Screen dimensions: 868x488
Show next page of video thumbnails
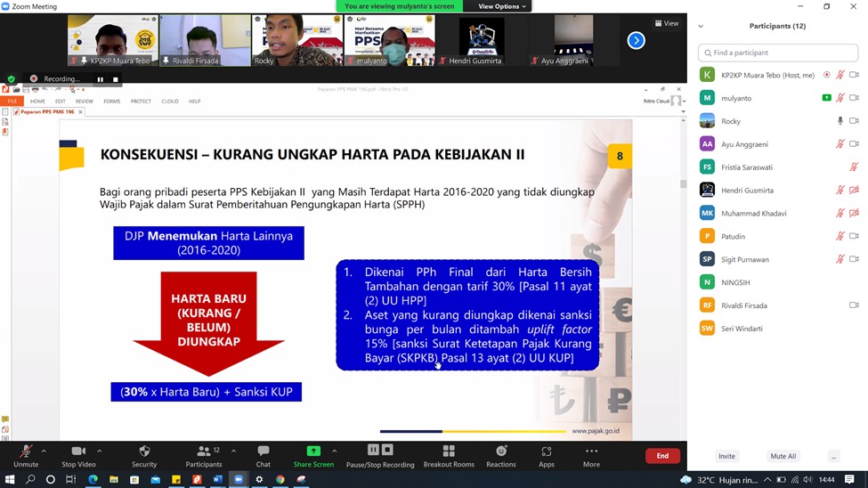[x=636, y=40]
